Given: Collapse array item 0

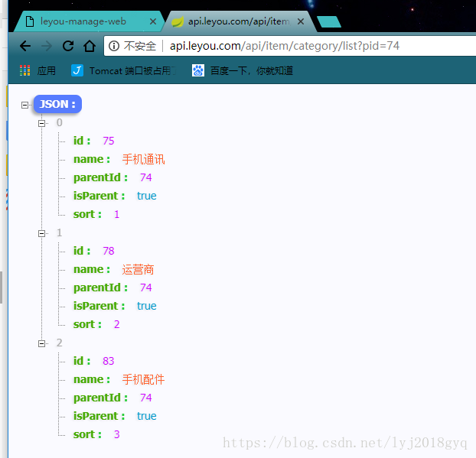Looking at the screenshot, I should [x=41, y=123].
